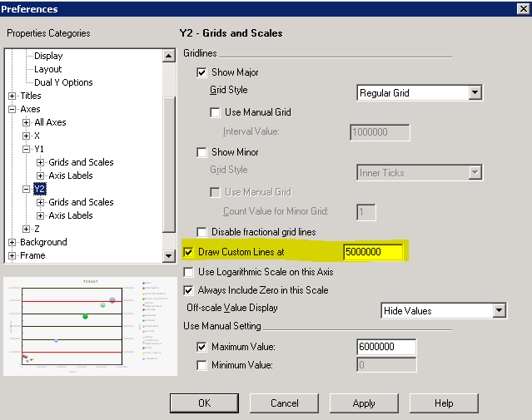Click the Maximum Value input field

385,347
